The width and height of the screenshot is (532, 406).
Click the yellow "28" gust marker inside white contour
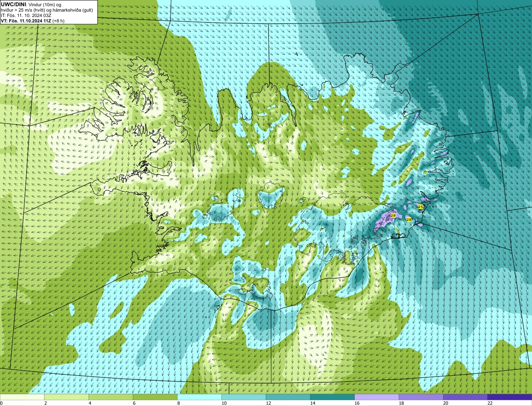click(x=393, y=215)
